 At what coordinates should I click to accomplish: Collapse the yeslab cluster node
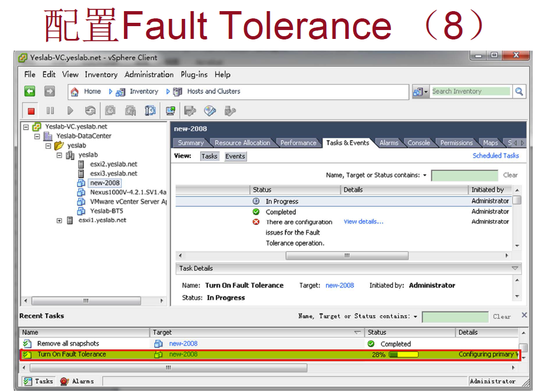point(60,155)
